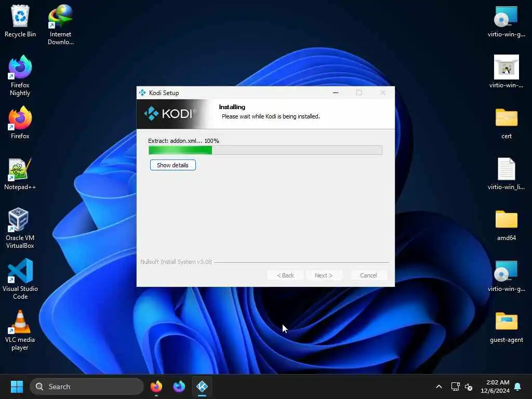Click the disabled Back button
532x399 pixels.
[x=285, y=275]
